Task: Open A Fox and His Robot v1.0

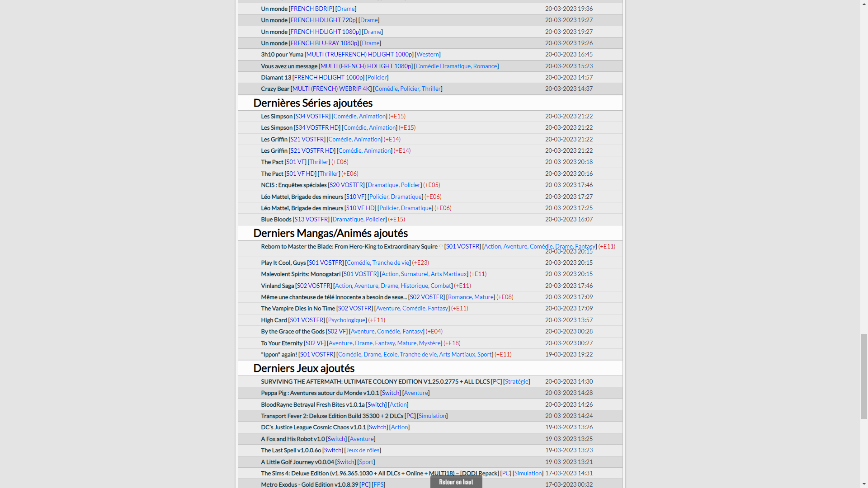Action: tap(292, 439)
